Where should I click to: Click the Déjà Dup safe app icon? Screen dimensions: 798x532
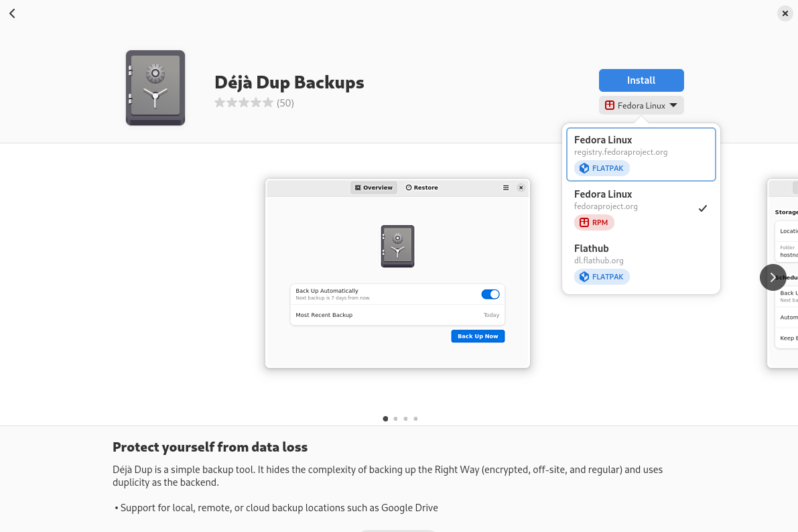pos(155,88)
